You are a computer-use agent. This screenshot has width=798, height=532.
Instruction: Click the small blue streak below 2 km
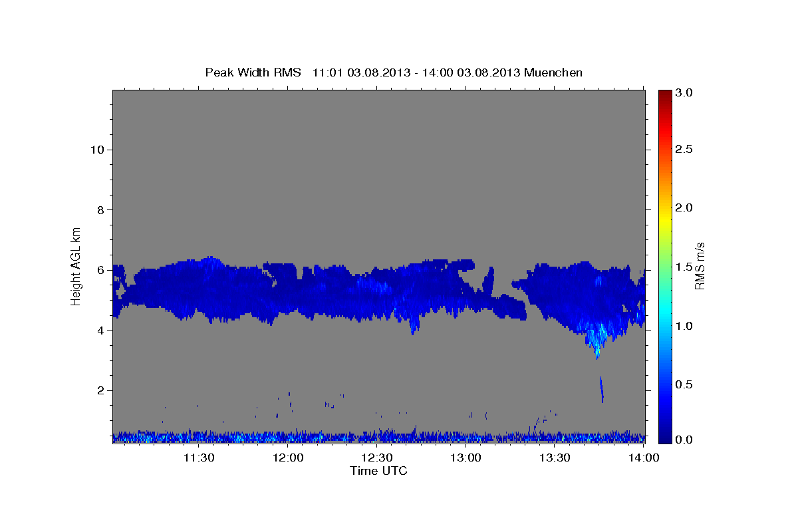(601, 389)
